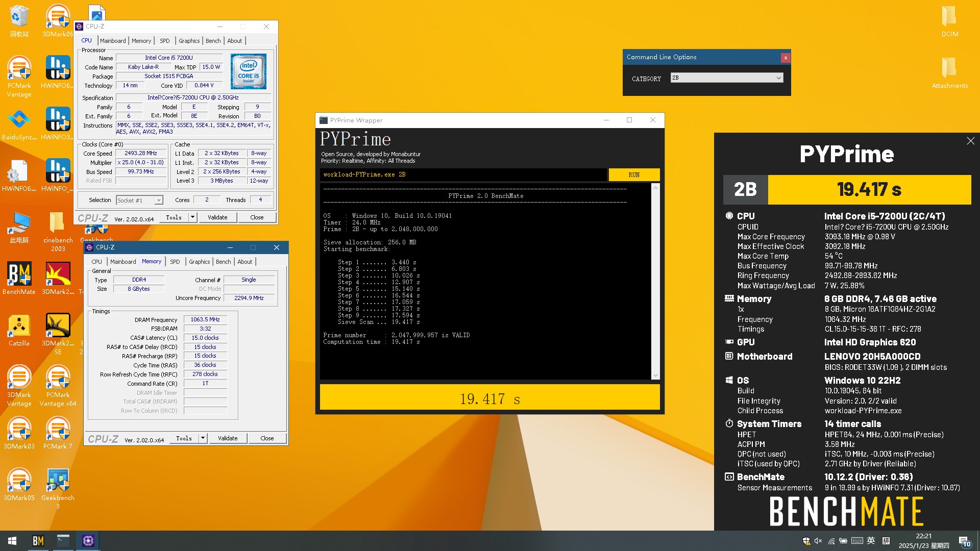Select the BenchMate desktop shortcut
This screenshot has width=980, height=551.
coord(19,279)
